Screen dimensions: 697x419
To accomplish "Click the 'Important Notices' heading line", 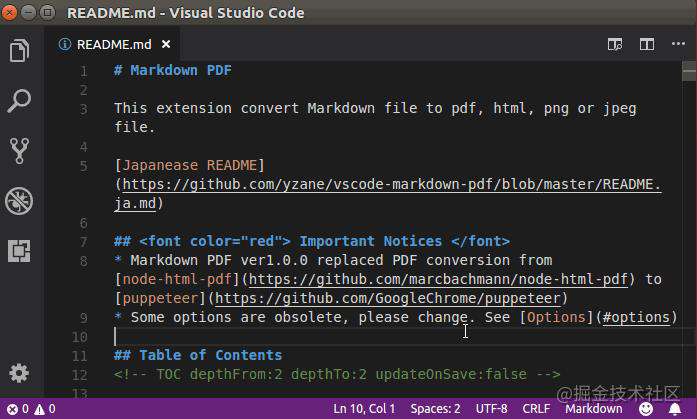I will 312,241.
